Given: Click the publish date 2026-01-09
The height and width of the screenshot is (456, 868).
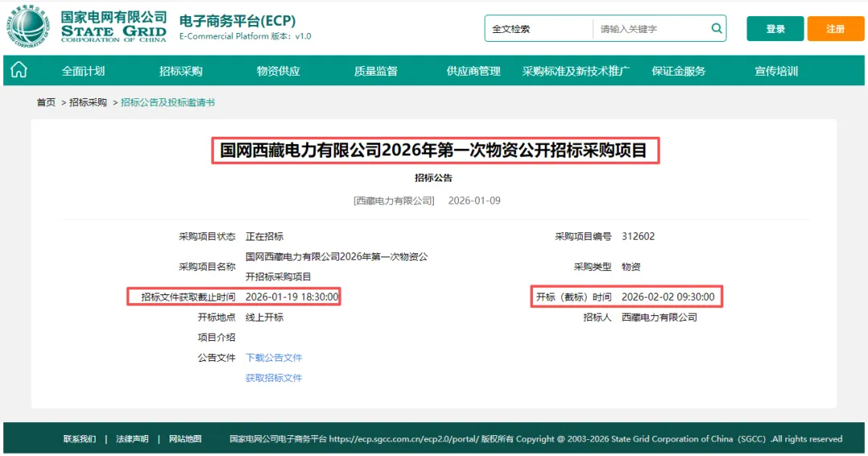Looking at the screenshot, I should 474,200.
